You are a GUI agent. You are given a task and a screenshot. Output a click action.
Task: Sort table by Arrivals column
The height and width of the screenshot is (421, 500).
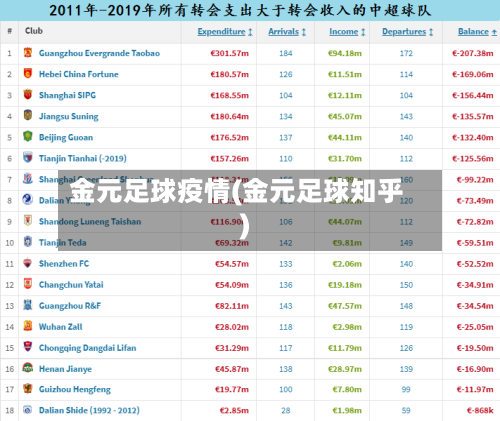coord(287,32)
